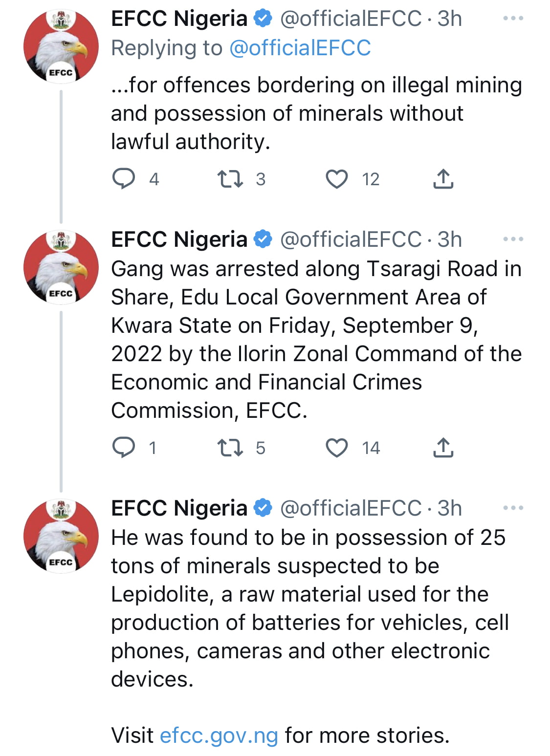Open EFCC avatar on first tweet
550x756 pixels.
coord(61,46)
